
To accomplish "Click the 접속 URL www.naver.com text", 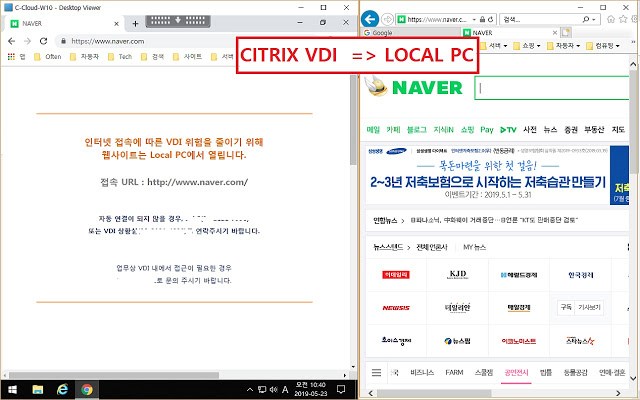I will tap(174, 182).
